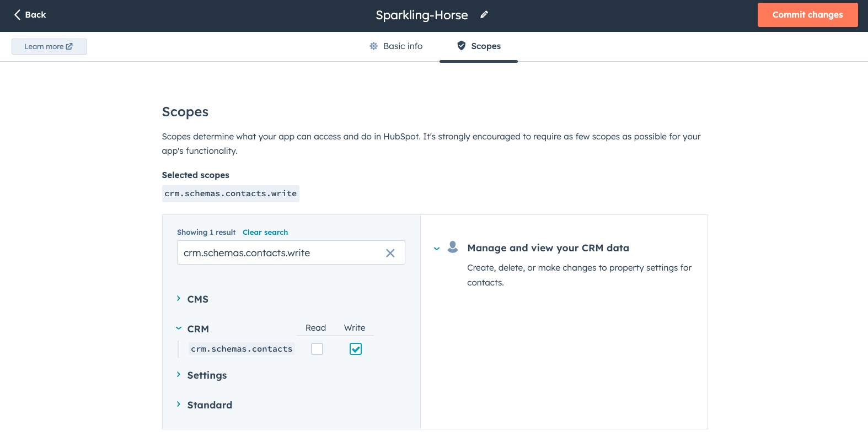Expand the Standard scope group
This screenshot has width=868, height=447.
(x=178, y=404)
